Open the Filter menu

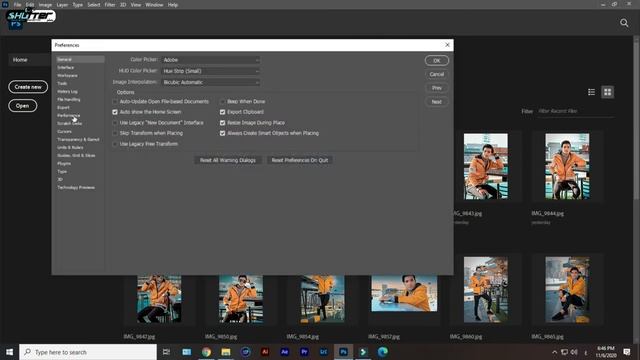coord(110,5)
